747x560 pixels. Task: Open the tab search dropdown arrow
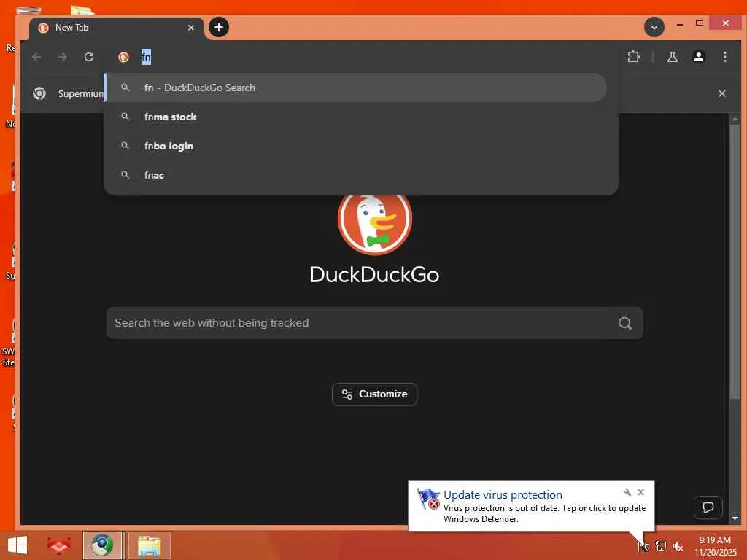pos(654,27)
